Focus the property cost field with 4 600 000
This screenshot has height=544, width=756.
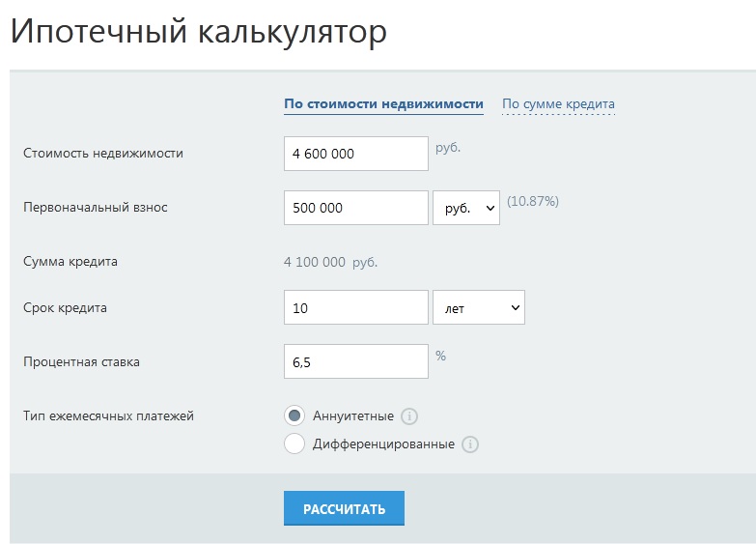pyautogui.click(x=355, y=154)
